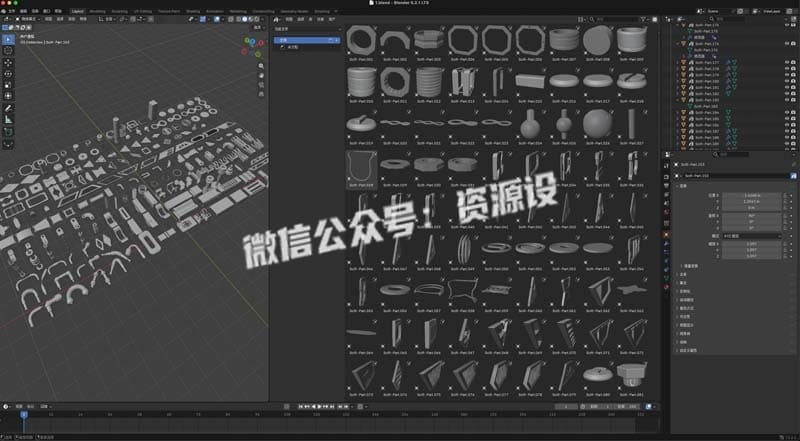Select the Add Cube tool

(x=9, y=132)
